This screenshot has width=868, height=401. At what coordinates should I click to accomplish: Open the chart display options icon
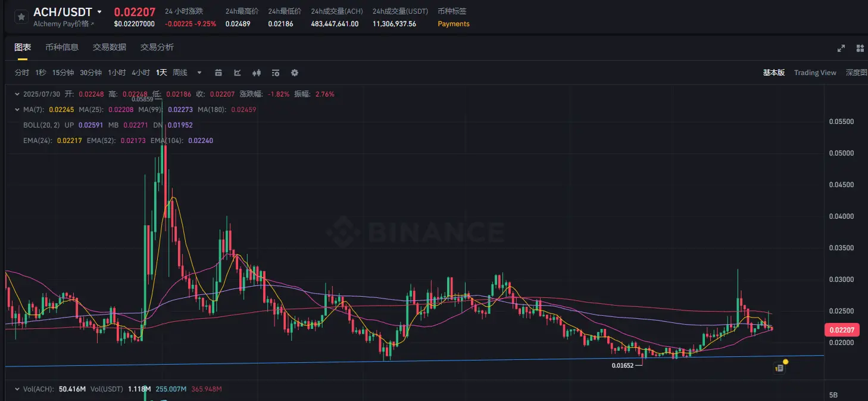(276, 73)
